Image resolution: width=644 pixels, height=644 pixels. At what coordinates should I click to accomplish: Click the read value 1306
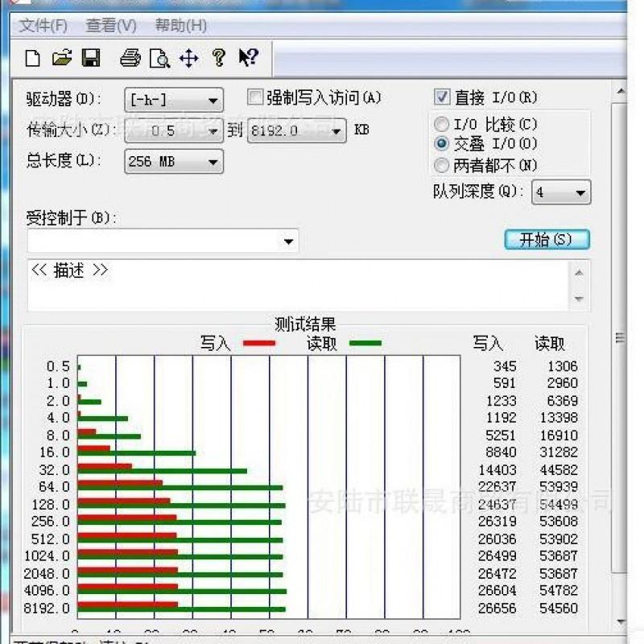coord(562,366)
